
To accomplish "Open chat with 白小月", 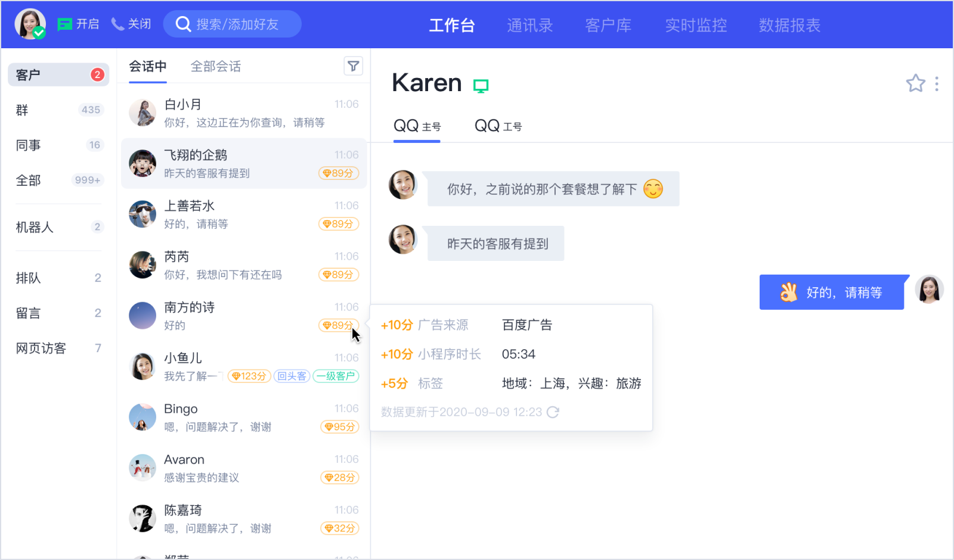I will tap(244, 113).
